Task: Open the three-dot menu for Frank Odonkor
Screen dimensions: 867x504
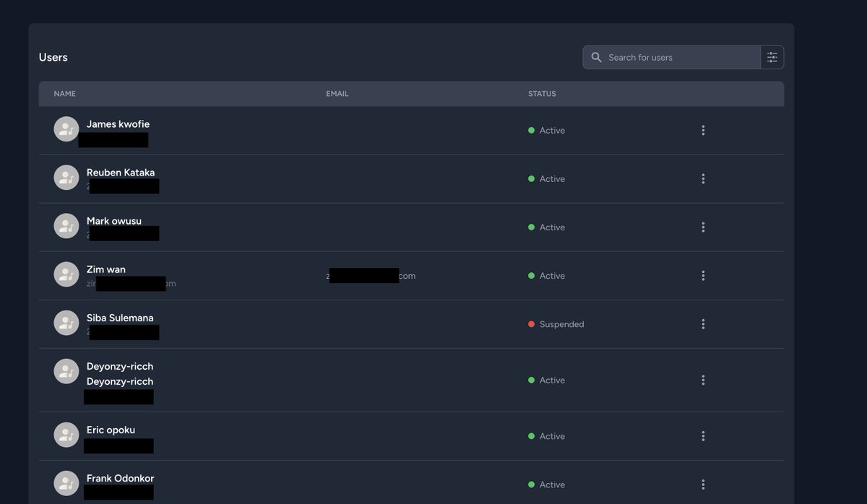Action: tap(703, 484)
